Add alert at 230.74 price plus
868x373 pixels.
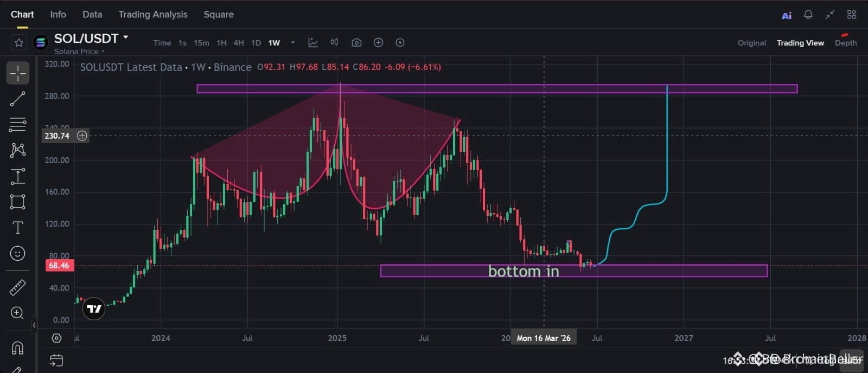(x=82, y=136)
